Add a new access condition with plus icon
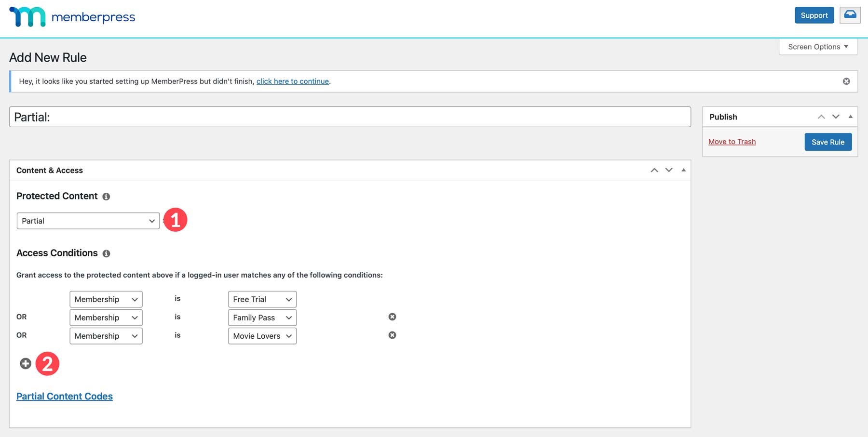 pos(26,364)
